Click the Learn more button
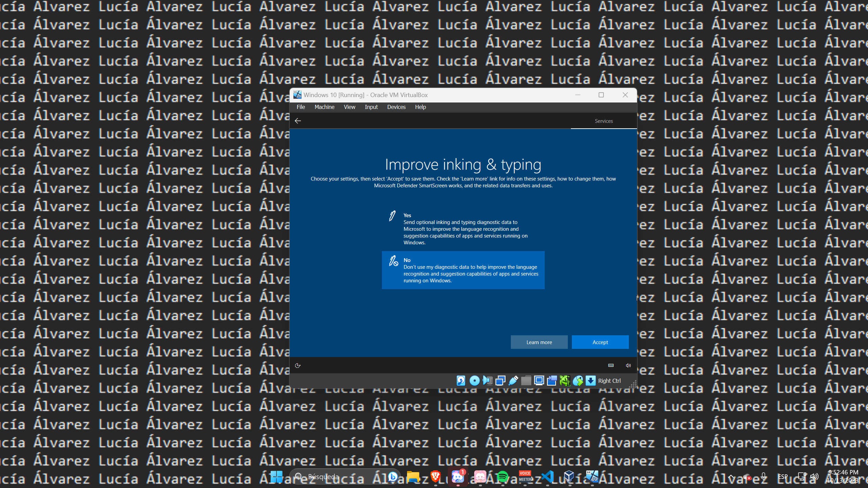Image resolution: width=868 pixels, height=488 pixels. point(539,342)
